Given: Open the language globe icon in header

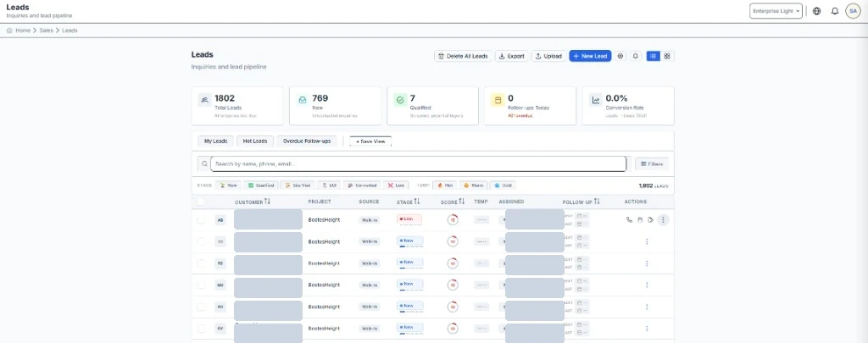Looking at the screenshot, I should point(817,11).
